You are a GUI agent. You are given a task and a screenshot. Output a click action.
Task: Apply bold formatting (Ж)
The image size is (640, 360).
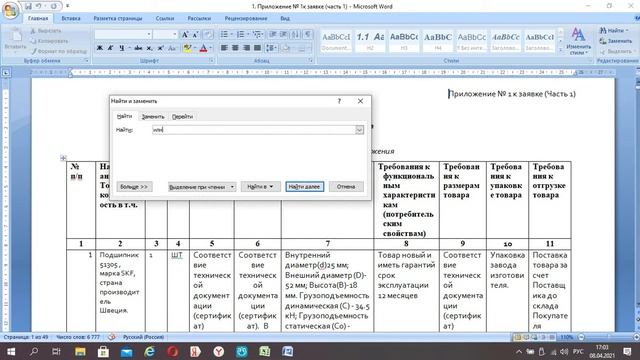100,48
